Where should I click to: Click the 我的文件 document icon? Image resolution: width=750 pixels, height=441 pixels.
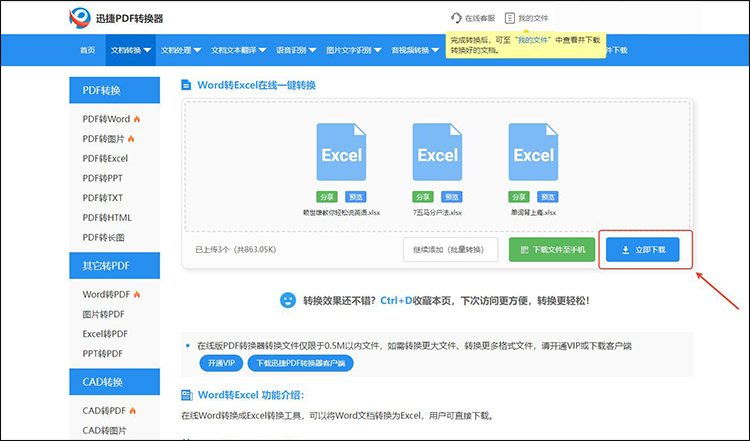click(x=510, y=18)
